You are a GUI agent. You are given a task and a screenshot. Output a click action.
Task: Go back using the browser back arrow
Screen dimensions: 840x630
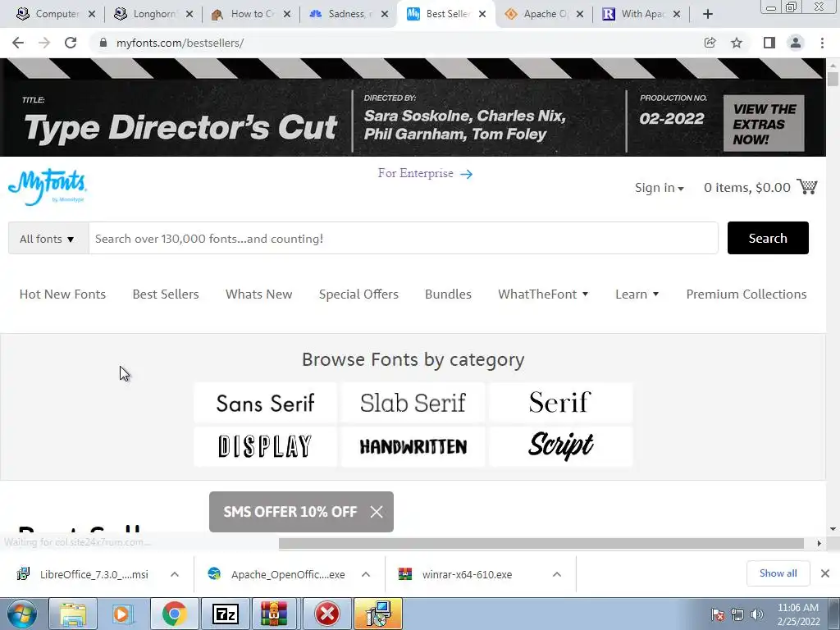18,43
